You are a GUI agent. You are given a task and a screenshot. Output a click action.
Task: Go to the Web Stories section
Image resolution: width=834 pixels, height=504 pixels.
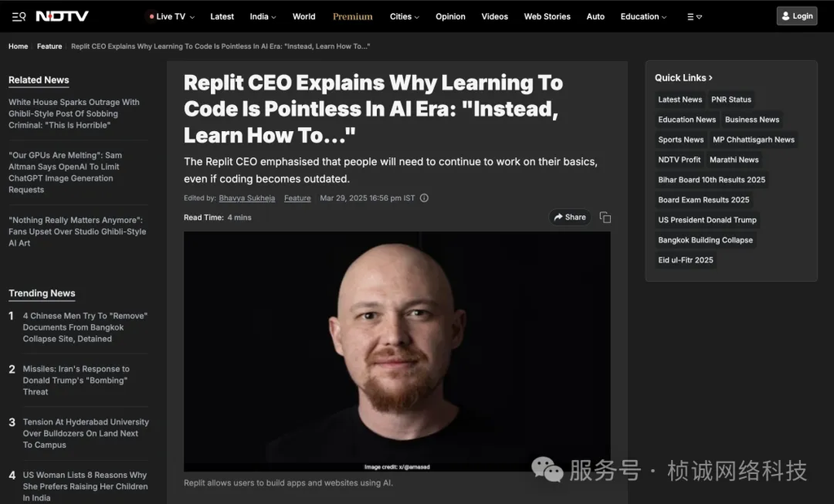tap(546, 16)
